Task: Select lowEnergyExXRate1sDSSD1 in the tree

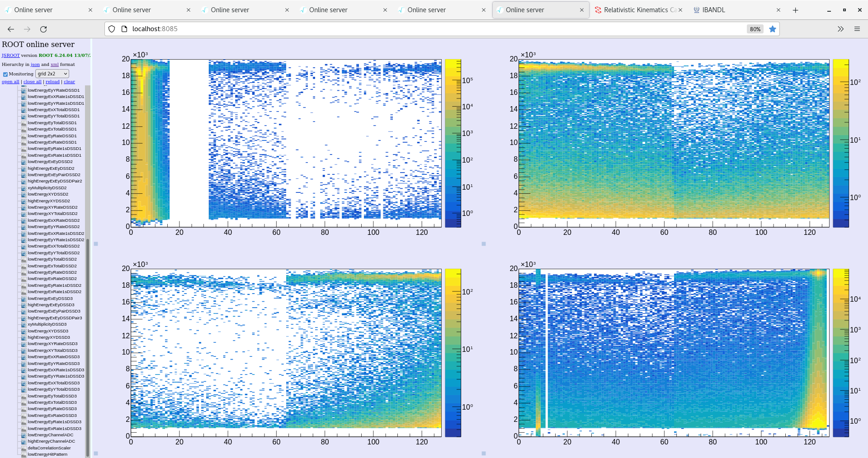Action: 56,97
